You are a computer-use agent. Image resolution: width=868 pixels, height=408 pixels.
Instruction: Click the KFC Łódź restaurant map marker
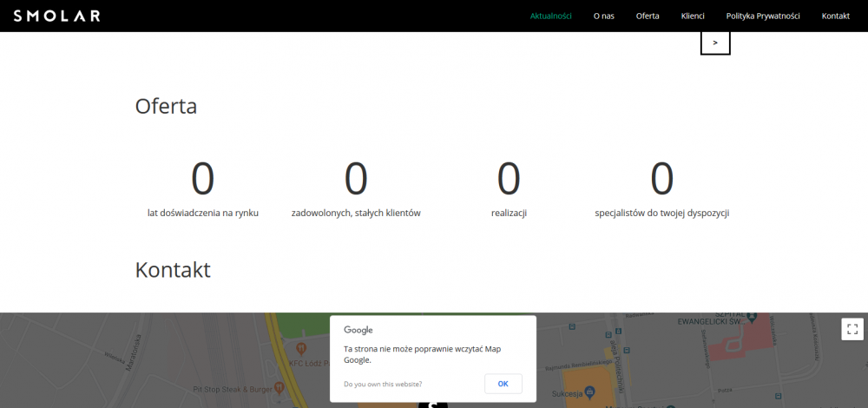[x=301, y=348]
